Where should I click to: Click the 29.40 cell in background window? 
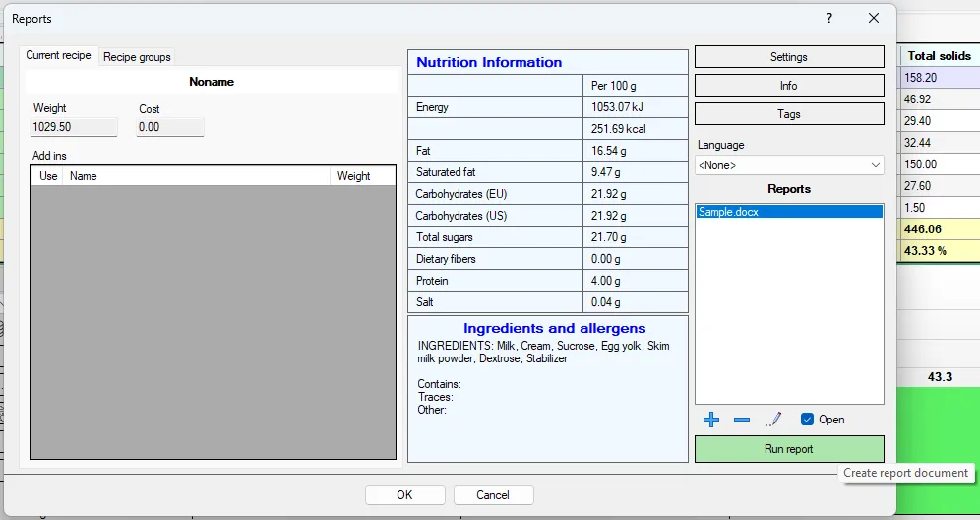[x=939, y=121]
